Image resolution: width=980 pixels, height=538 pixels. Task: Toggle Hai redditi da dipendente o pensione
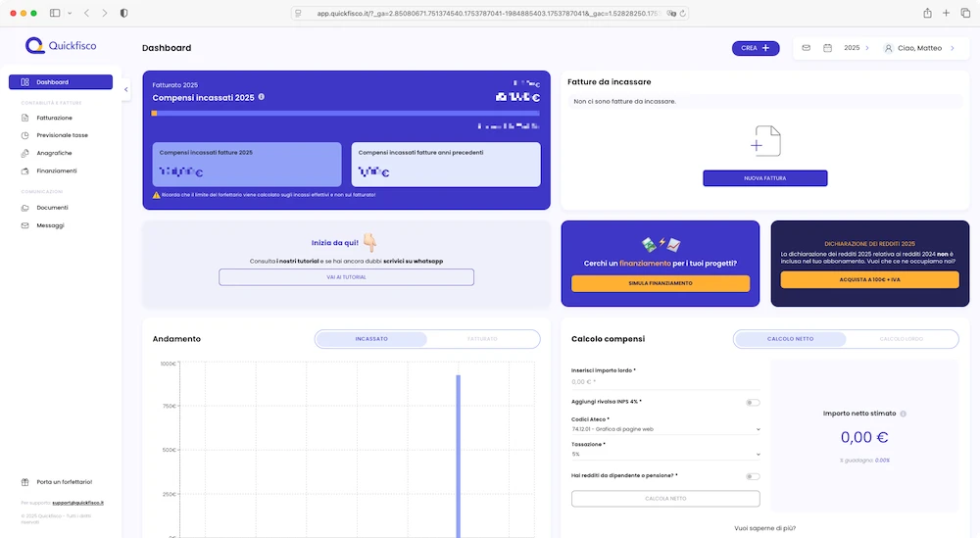click(753, 476)
